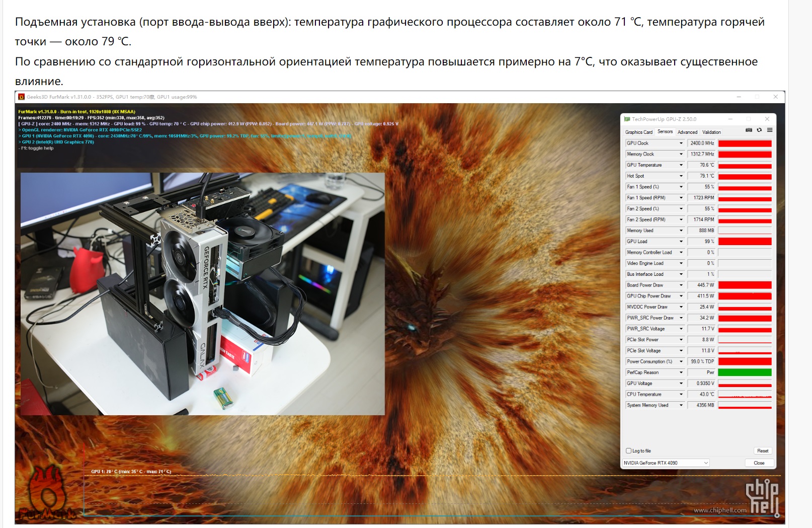
Task: Expand the System Memory Used dropdown arrow
Action: pyautogui.click(x=681, y=405)
